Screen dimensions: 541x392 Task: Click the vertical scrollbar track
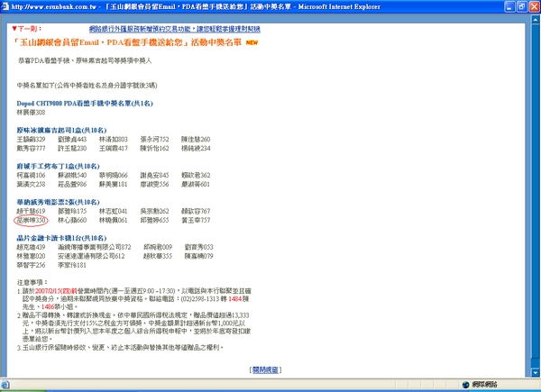[536, 196]
